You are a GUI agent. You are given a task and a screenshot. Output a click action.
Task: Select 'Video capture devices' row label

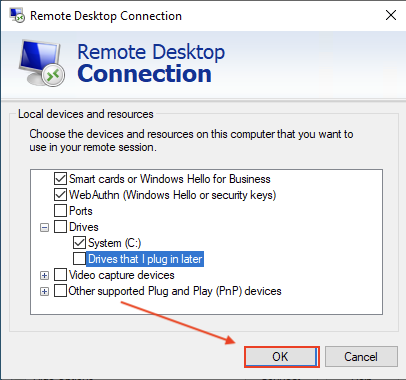pos(122,275)
